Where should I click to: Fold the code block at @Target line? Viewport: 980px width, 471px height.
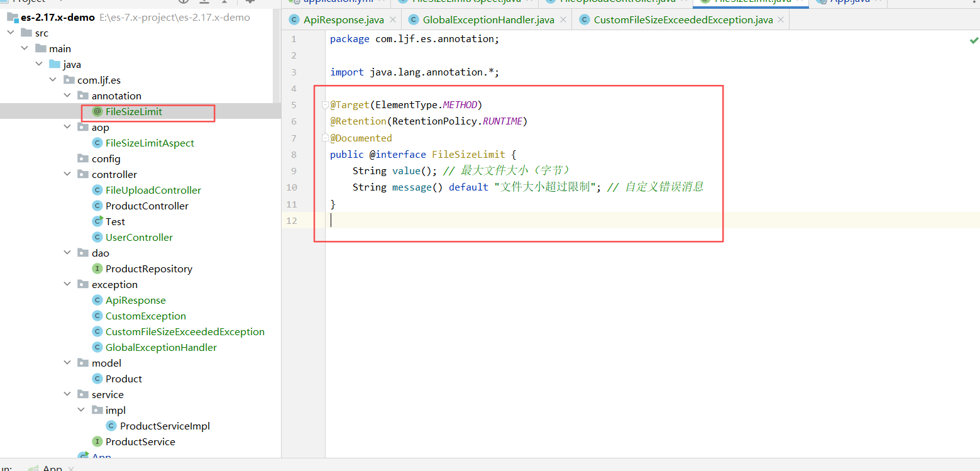[x=326, y=105]
